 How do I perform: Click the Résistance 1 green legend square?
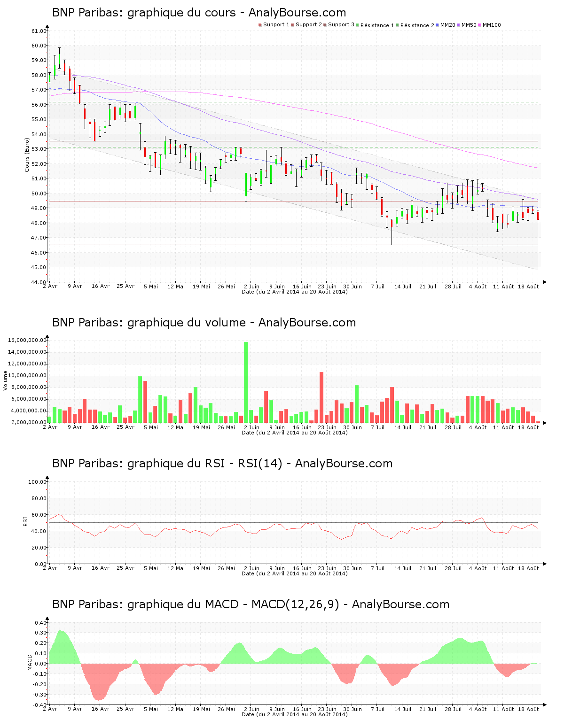[x=358, y=25]
